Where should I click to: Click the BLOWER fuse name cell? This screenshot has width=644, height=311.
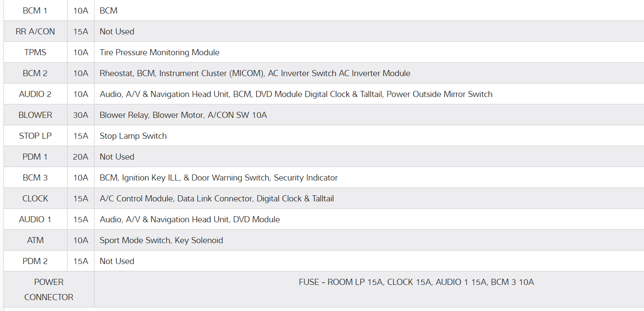coord(35,115)
